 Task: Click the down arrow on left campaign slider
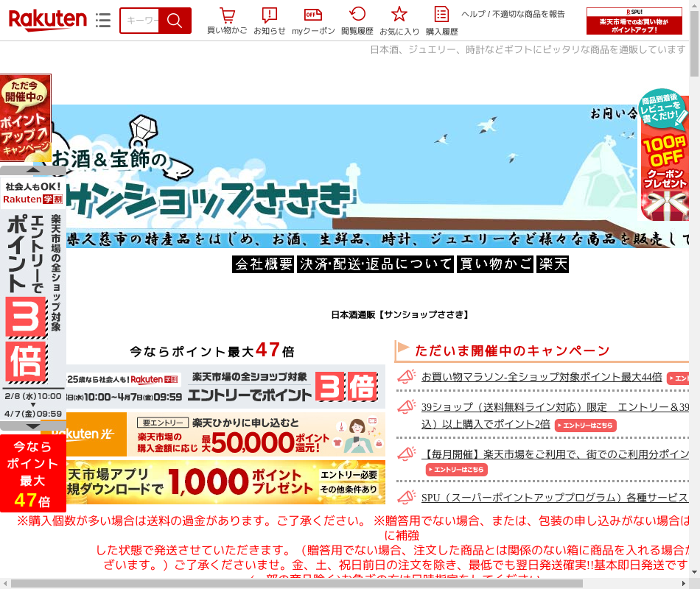(33, 426)
